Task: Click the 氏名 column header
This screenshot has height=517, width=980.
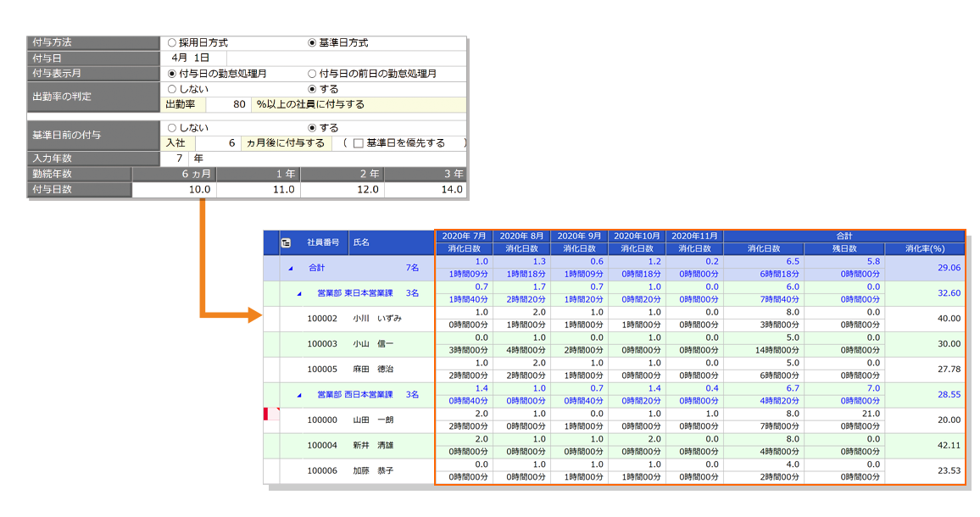Action: tap(391, 242)
